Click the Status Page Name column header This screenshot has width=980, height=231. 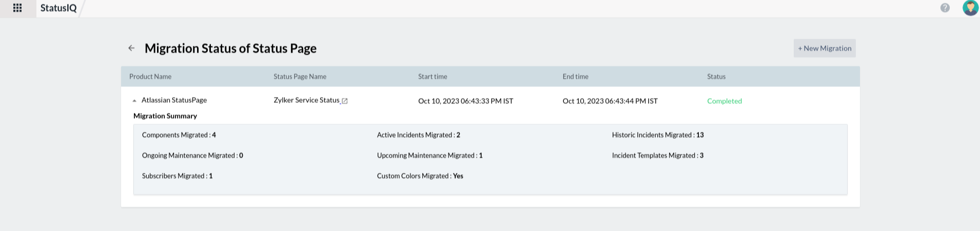[300, 77]
